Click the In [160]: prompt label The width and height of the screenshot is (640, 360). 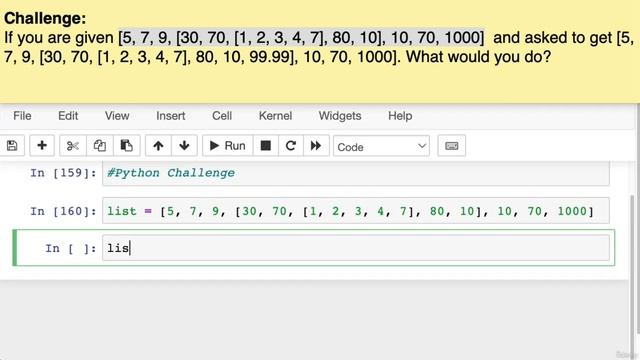click(63, 211)
